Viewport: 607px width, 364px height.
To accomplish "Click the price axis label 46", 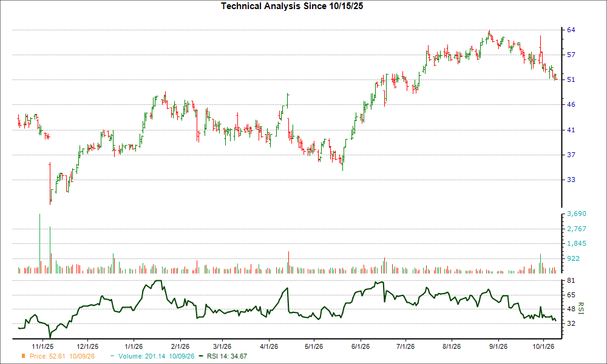I will tap(571, 104).
